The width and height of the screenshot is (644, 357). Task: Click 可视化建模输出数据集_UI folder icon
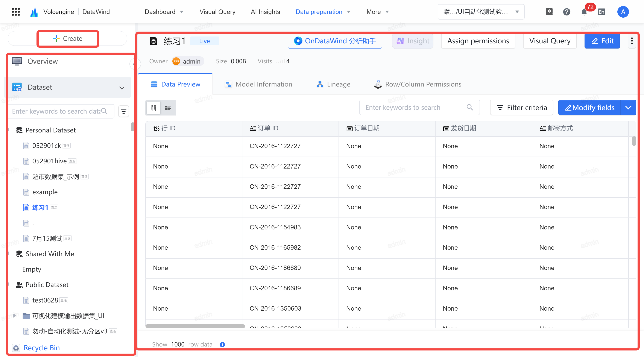click(x=26, y=316)
